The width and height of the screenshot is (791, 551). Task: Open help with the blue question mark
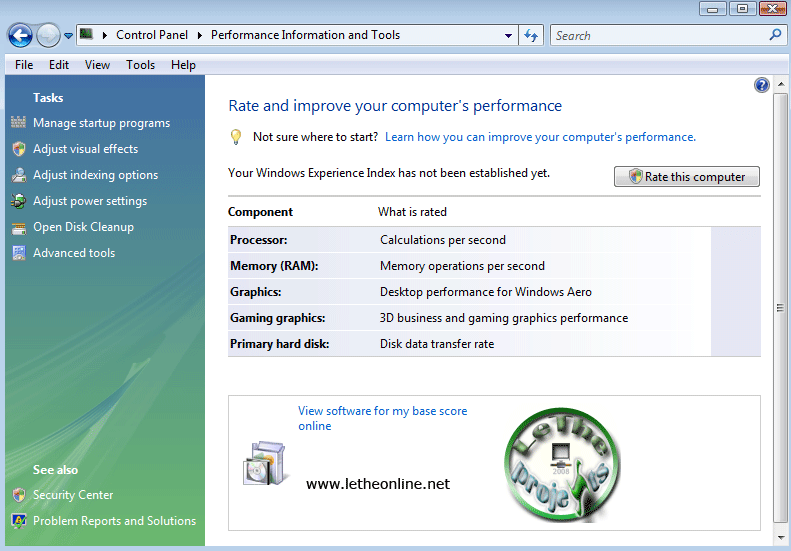(762, 86)
